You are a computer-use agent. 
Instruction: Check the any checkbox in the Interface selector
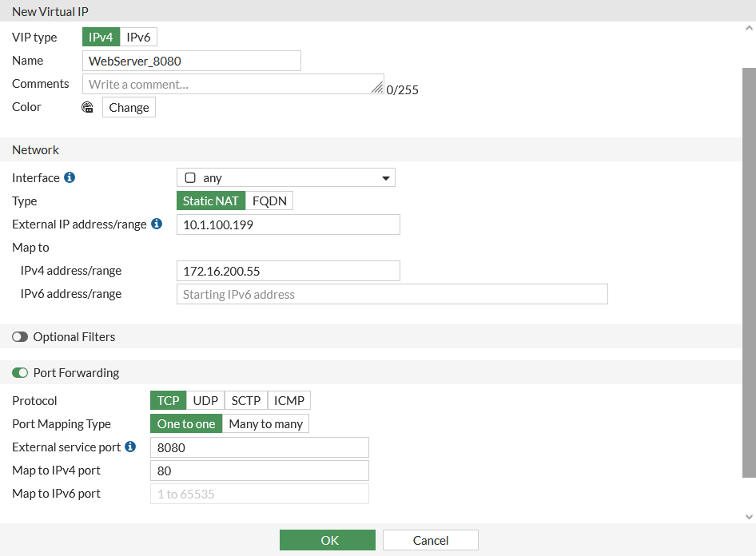tap(189, 177)
